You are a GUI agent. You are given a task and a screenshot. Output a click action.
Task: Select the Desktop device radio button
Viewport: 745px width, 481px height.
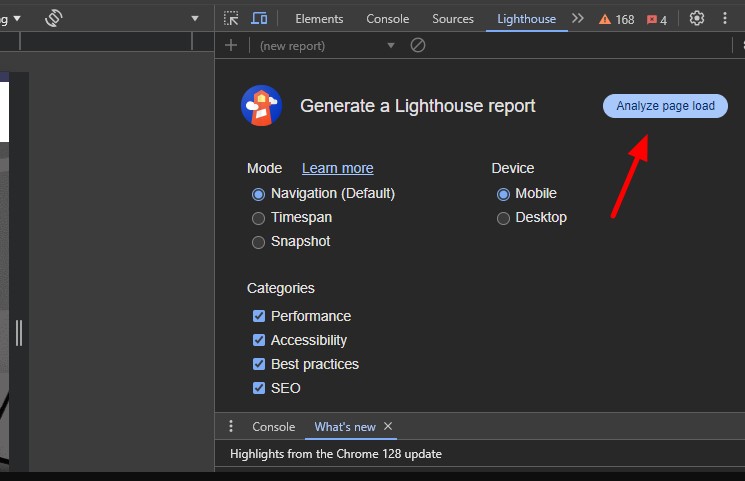504,217
